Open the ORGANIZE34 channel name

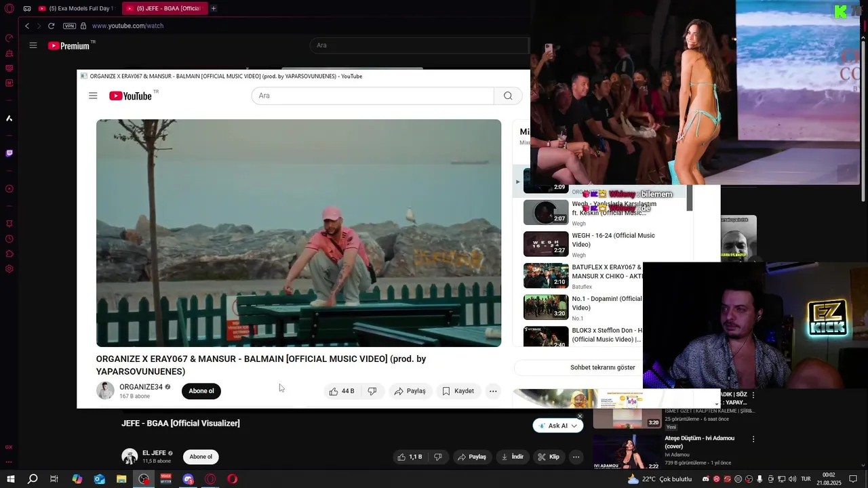coord(141,387)
